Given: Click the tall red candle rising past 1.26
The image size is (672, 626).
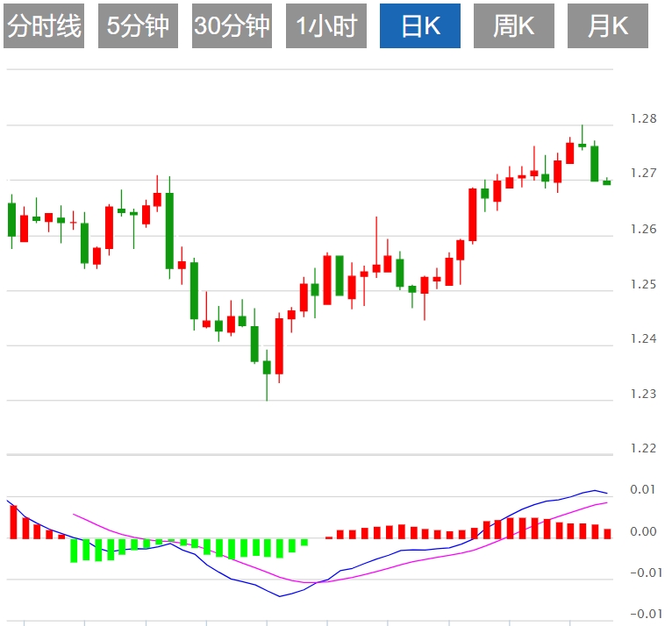Looking at the screenshot, I should 473,215.
